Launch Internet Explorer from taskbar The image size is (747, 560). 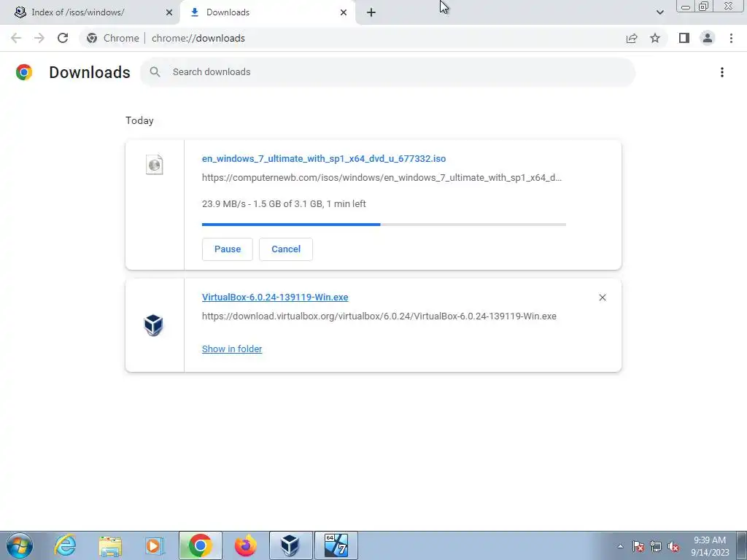[65, 545]
